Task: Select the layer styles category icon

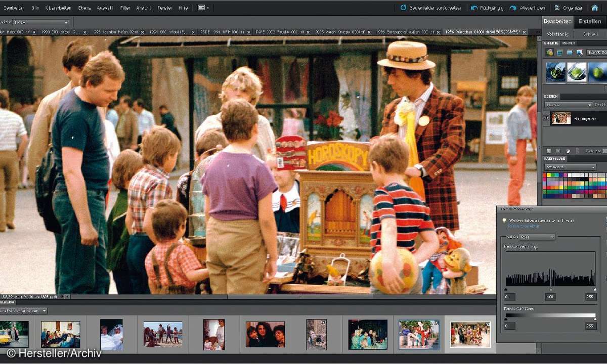Action: pyautogui.click(x=560, y=52)
